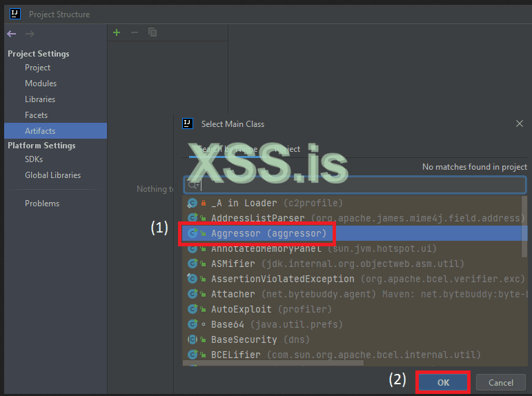Click the green plus Add artifact icon

point(117,32)
